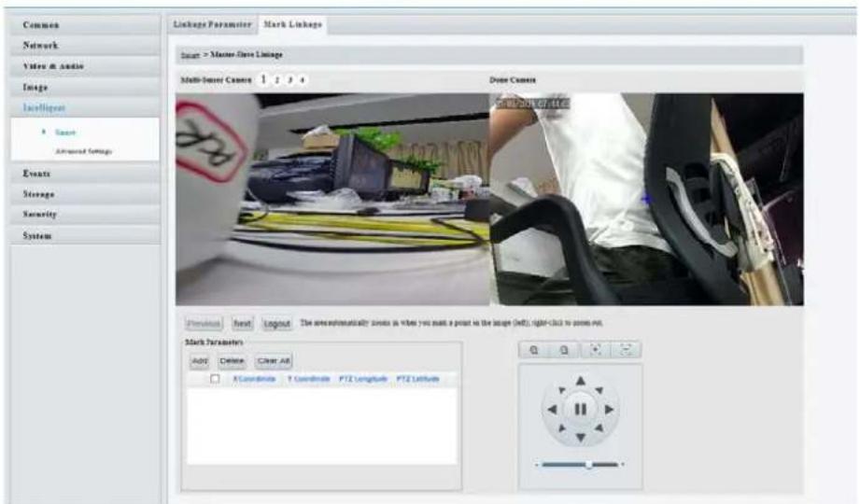Click the PTZ zoom-in magnifier icon

point(534,350)
